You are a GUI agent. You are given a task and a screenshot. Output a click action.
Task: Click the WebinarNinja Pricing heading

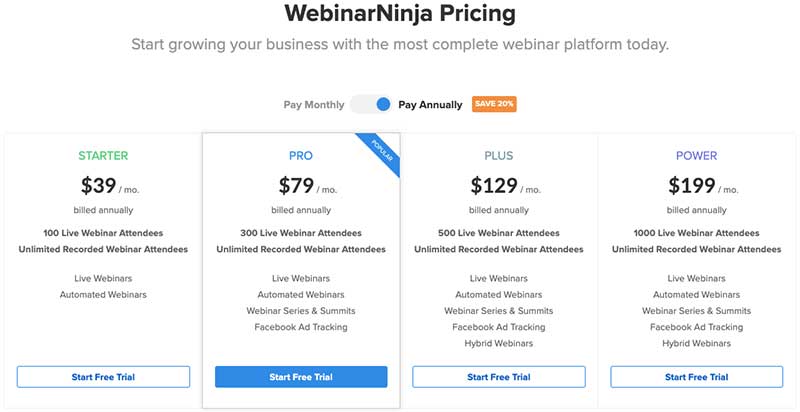pyautogui.click(x=400, y=15)
